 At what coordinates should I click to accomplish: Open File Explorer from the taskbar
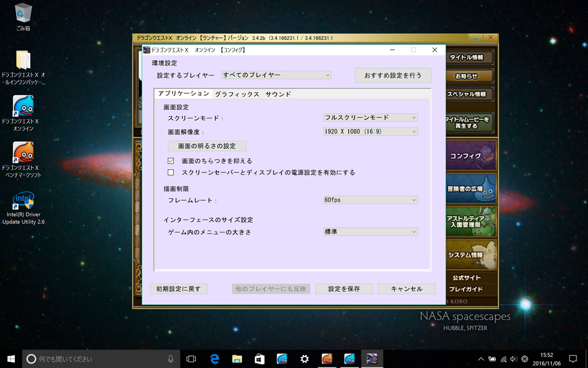click(237, 359)
